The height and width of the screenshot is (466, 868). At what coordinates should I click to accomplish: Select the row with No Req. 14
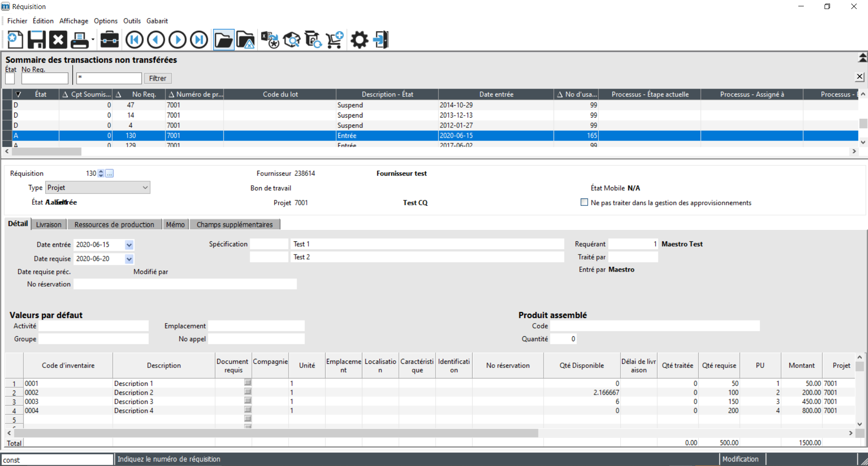pos(430,115)
